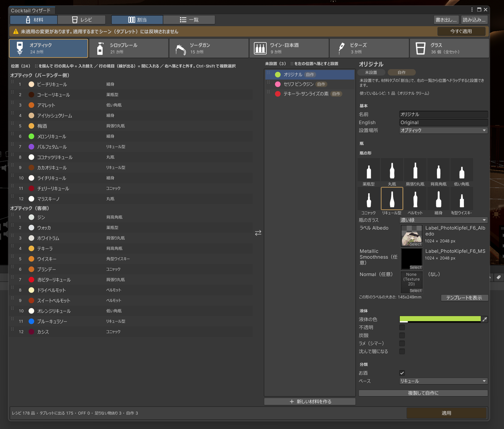The width and height of the screenshot is (504, 429).
Task: Click 新しい材料を作る button
Action: [310, 402]
